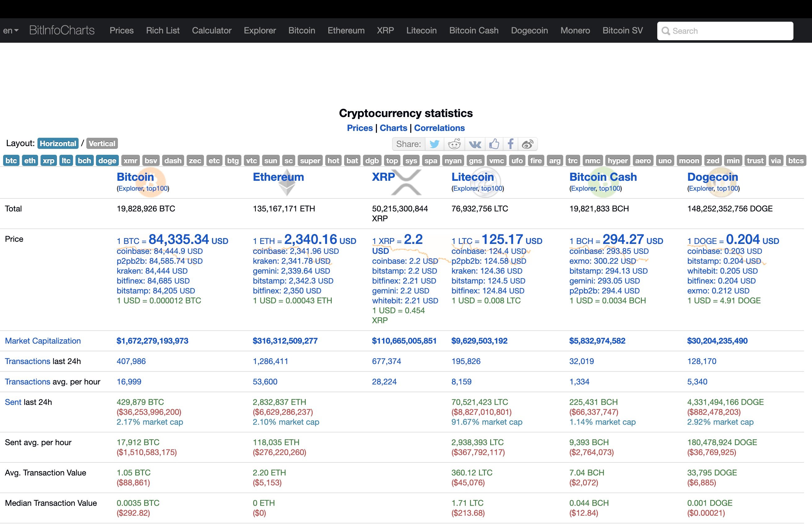Click Dogecoin market cap $30,204,235,490
The width and height of the screenshot is (812, 525).
(717, 341)
